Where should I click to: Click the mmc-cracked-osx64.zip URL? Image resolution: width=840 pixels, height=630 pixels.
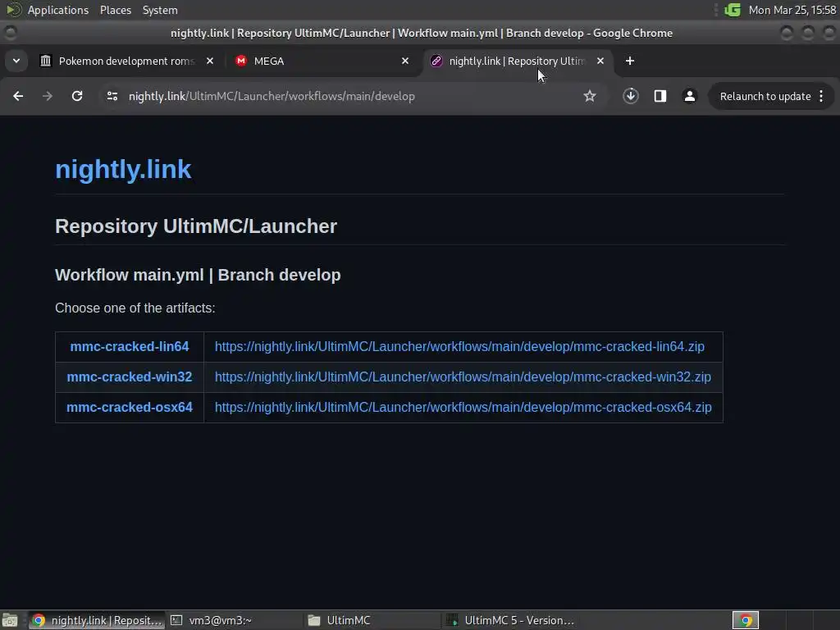pos(463,407)
